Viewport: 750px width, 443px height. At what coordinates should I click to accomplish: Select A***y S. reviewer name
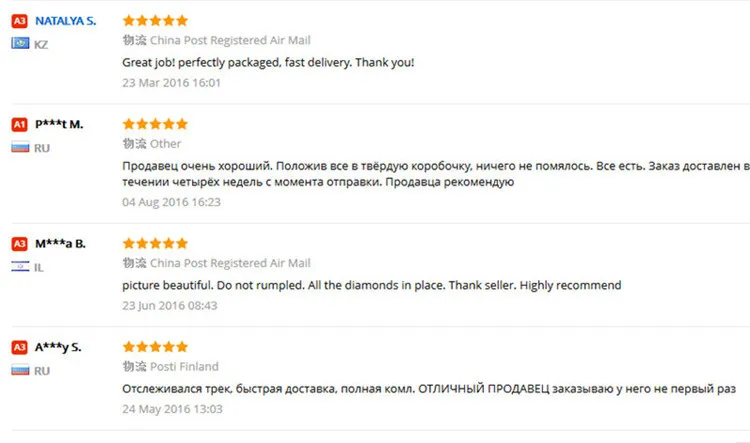point(58,347)
